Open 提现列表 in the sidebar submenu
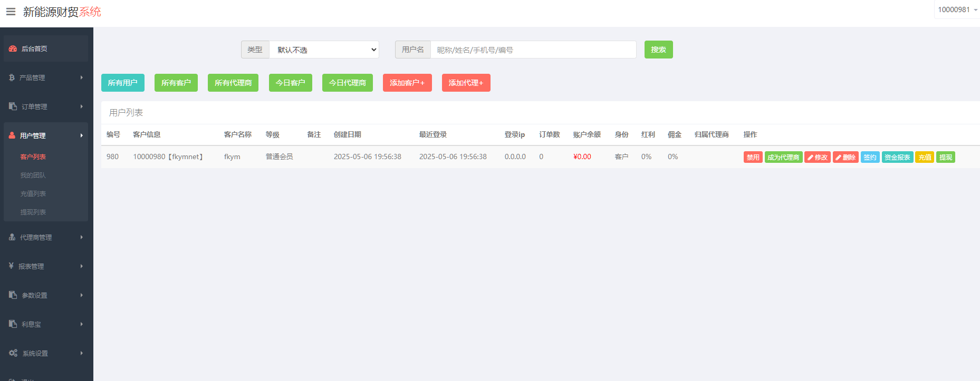 [33, 212]
